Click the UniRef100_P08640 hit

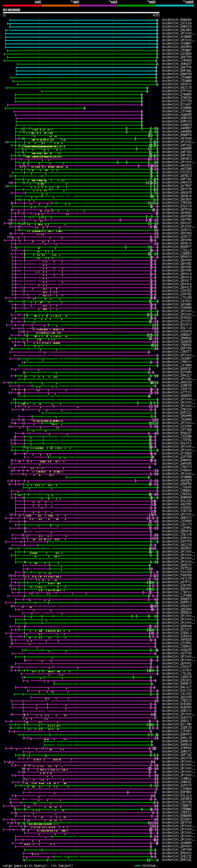coord(176,470)
